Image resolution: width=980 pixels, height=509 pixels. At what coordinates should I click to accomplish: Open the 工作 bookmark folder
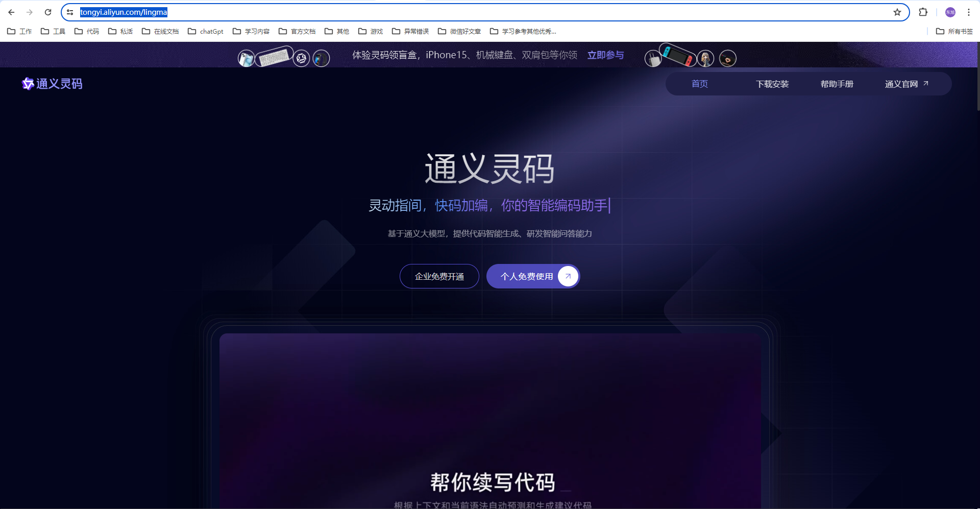(x=19, y=31)
